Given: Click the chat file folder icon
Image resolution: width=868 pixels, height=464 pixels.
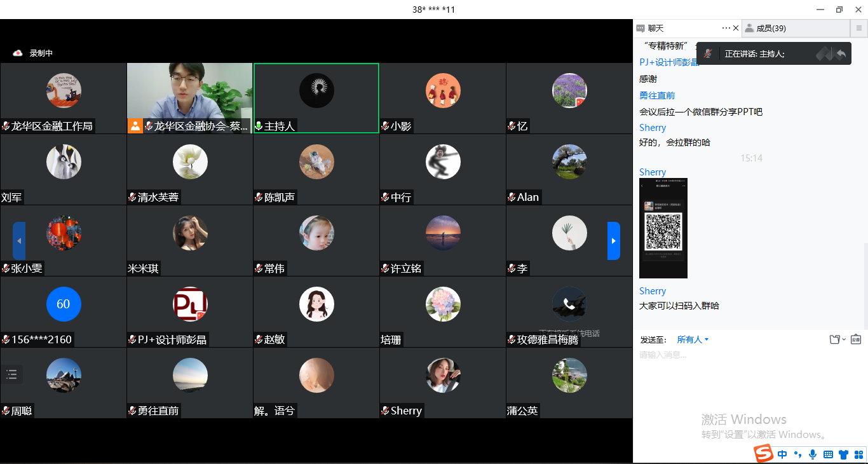Looking at the screenshot, I should [x=835, y=339].
